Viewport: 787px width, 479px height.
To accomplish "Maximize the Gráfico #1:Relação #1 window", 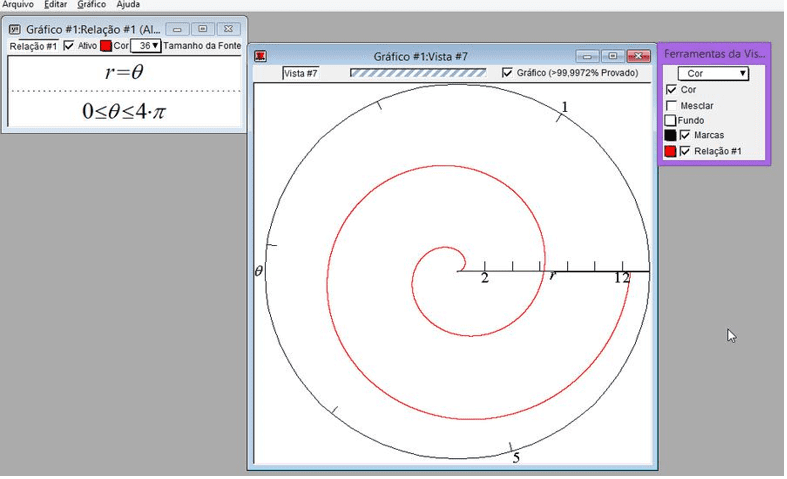I will pos(202,29).
